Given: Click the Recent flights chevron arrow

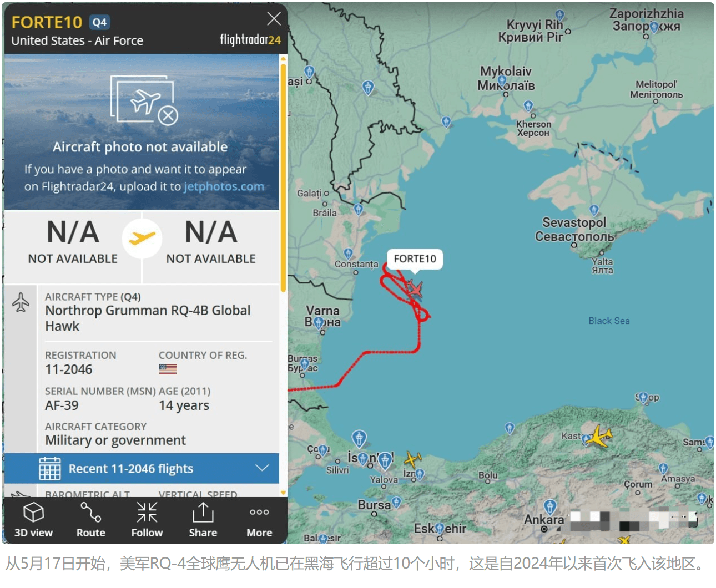Looking at the screenshot, I should (262, 468).
